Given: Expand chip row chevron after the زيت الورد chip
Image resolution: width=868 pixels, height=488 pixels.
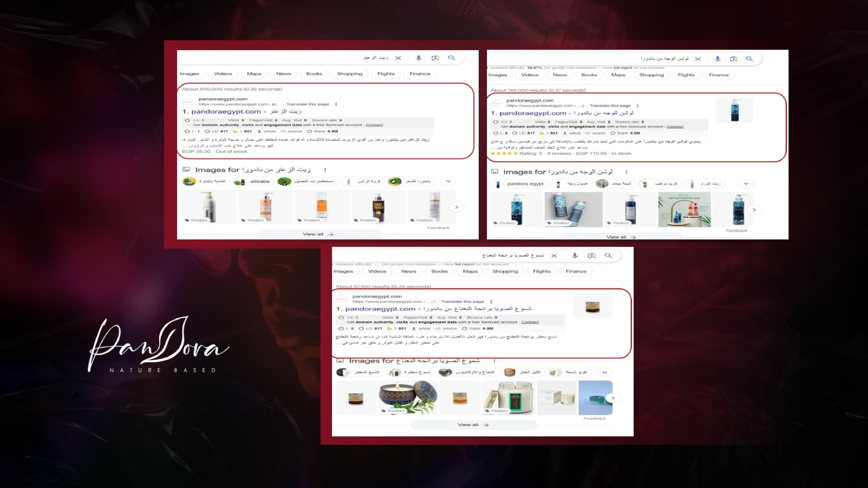Looking at the screenshot, I should [x=746, y=183].
